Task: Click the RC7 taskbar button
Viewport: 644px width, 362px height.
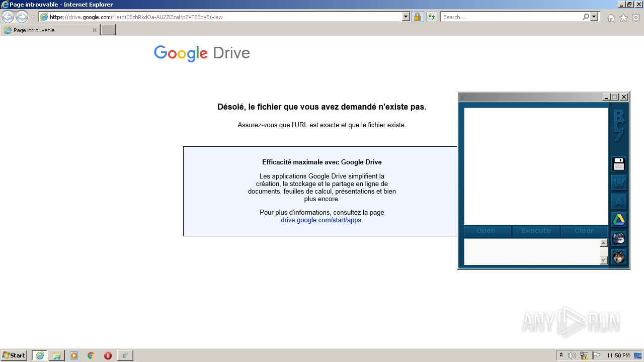Action: coord(125,355)
